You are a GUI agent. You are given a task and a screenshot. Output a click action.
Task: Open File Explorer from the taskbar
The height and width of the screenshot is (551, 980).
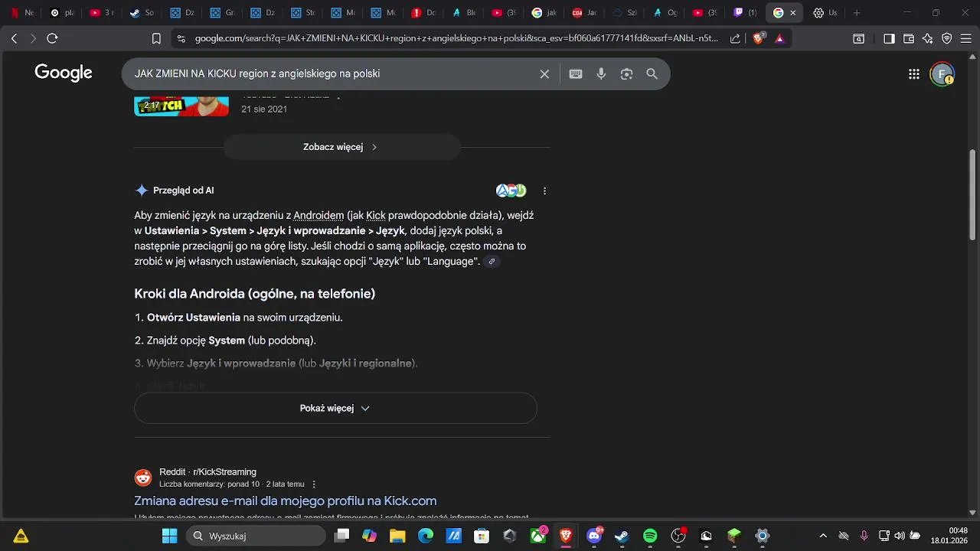[397, 536]
